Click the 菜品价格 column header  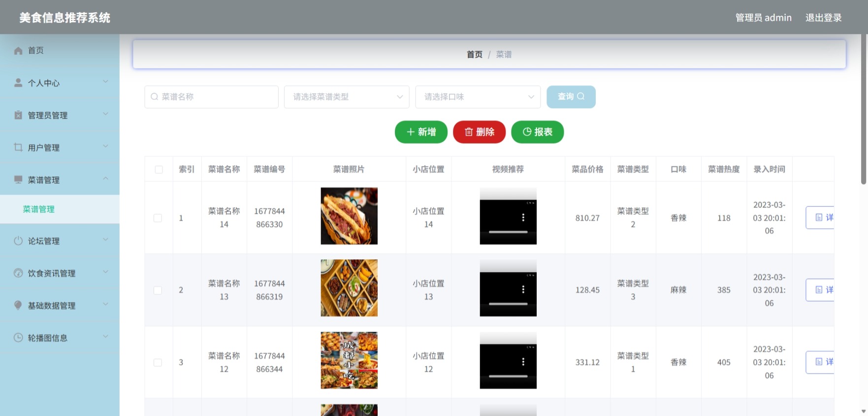587,169
